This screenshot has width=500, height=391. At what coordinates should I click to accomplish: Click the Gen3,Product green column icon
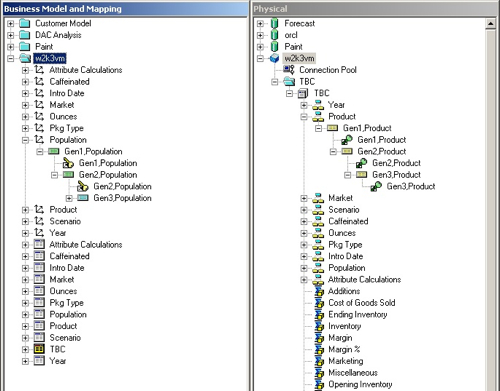pyautogui.click(x=376, y=186)
